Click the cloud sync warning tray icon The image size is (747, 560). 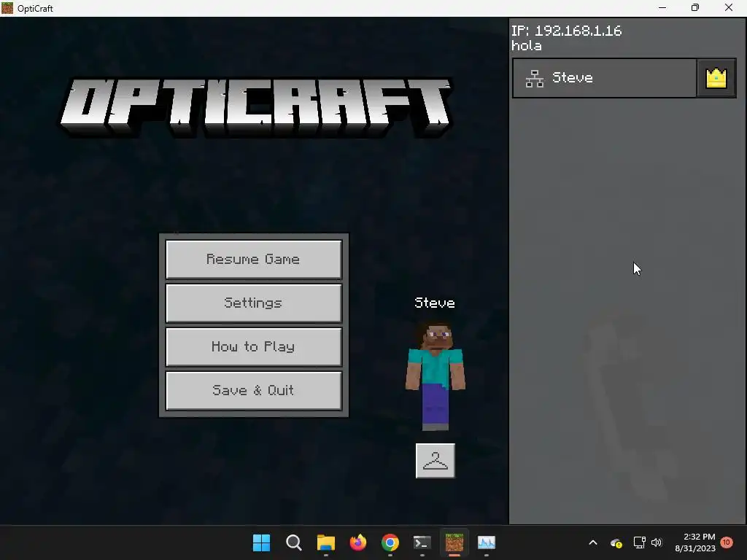coord(616,542)
